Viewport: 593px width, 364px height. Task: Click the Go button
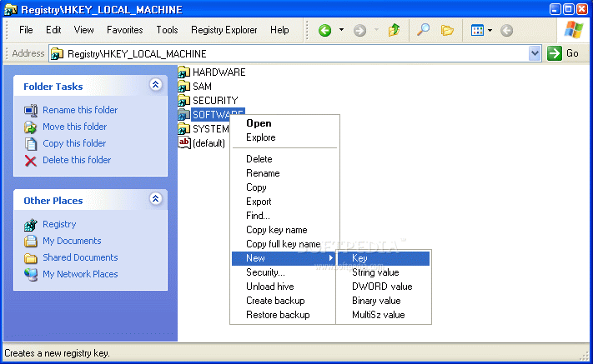pos(564,53)
